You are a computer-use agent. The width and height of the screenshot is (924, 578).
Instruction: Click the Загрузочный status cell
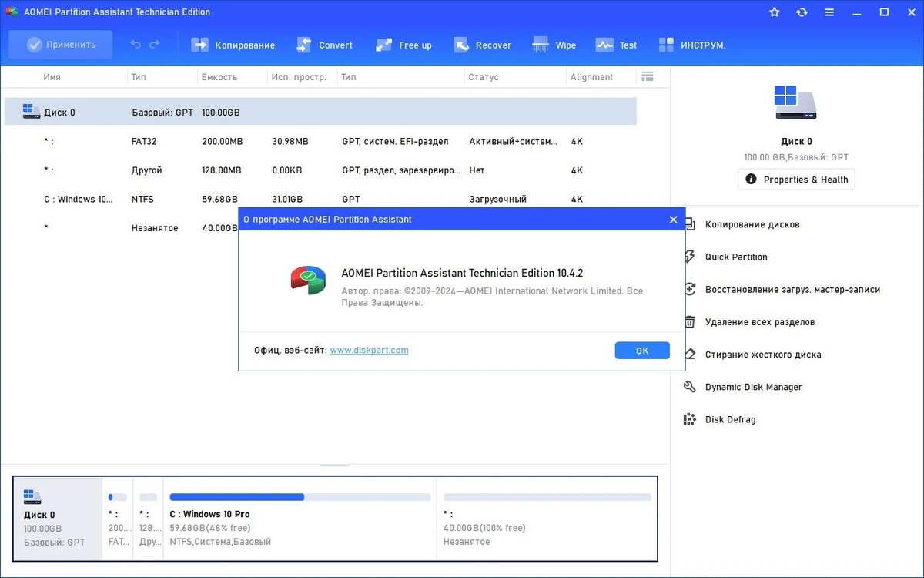point(497,199)
